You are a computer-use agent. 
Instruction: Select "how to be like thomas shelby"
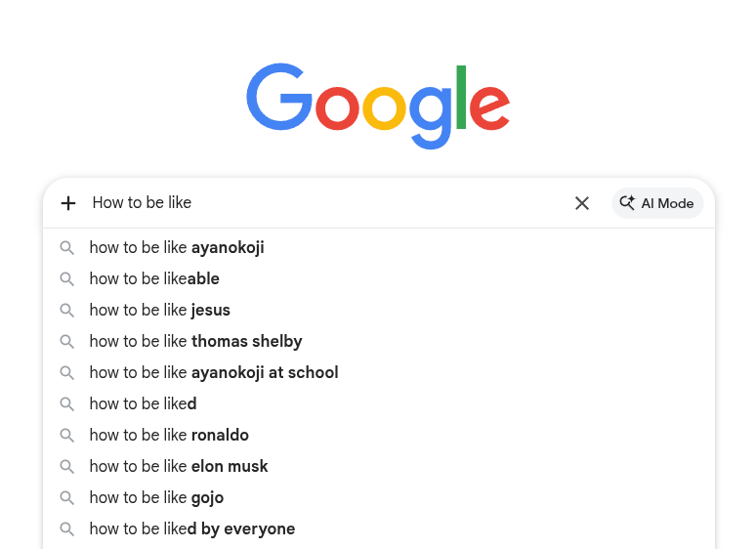pyautogui.click(x=378, y=342)
